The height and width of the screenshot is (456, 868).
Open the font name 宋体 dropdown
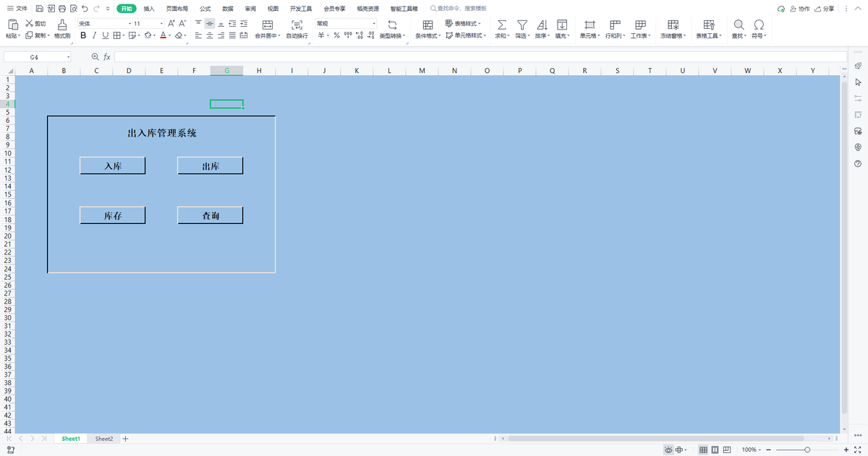tap(130, 24)
